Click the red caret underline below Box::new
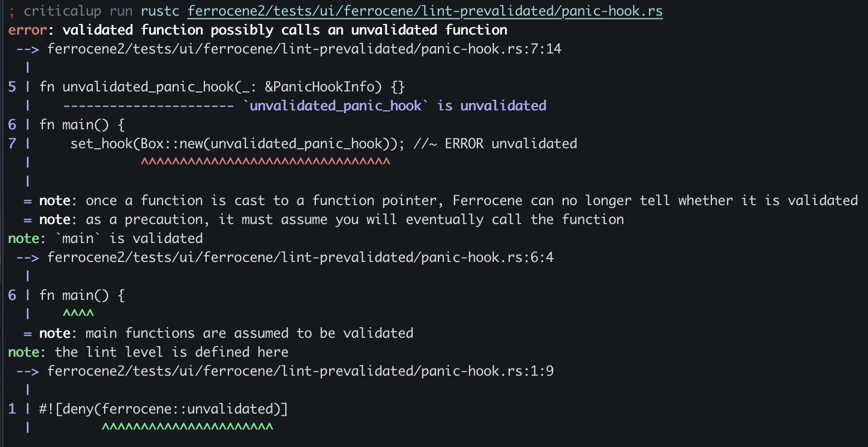The image size is (868, 447). click(x=265, y=163)
